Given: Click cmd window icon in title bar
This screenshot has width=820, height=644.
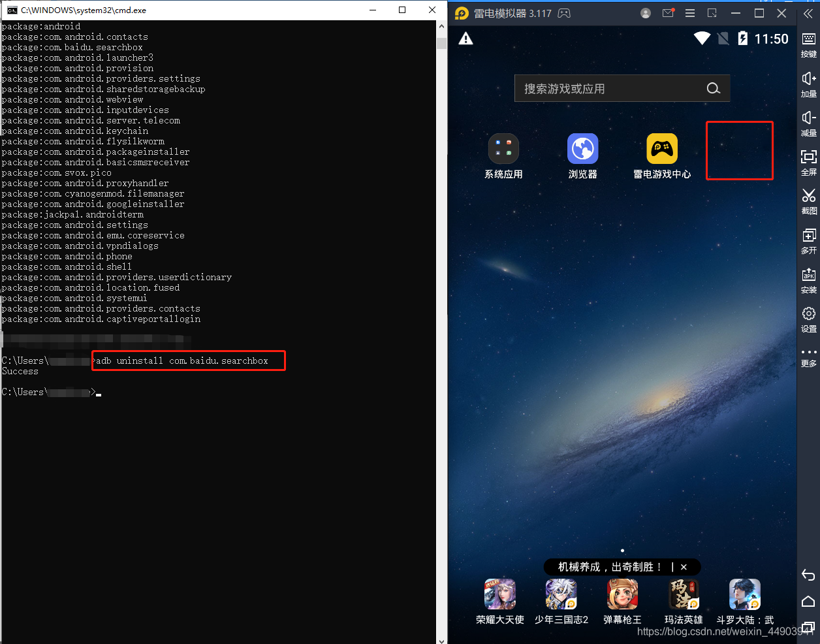Looking at the screenshot, I should (12, 10).
